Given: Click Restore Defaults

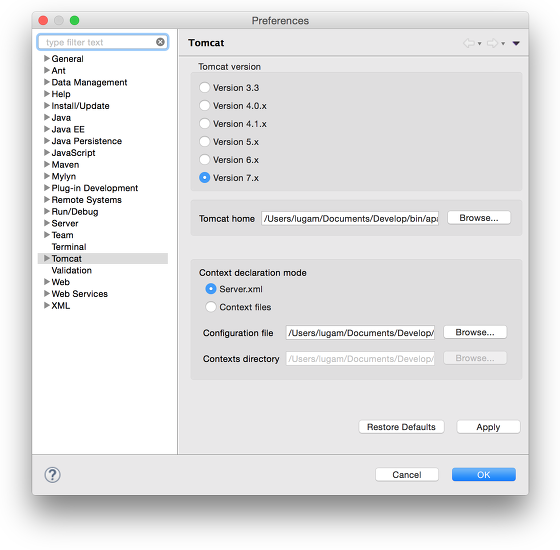Looking at the screenshot, I should tap(401, 427).
